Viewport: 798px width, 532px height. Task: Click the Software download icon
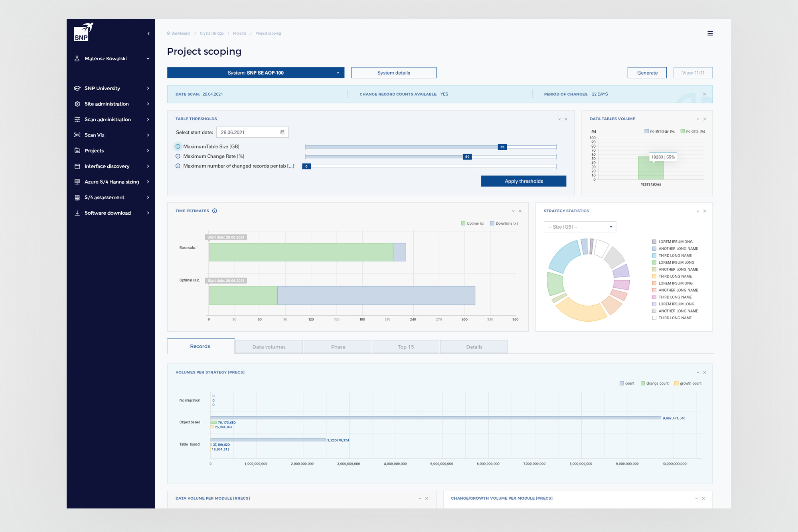[x=77, y=213]
